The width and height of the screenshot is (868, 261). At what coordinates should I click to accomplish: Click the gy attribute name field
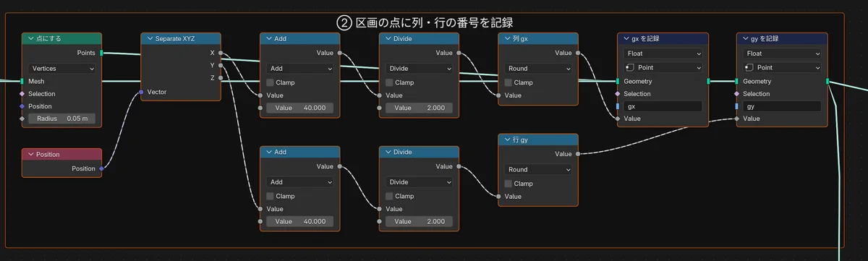tap(782, 106)
